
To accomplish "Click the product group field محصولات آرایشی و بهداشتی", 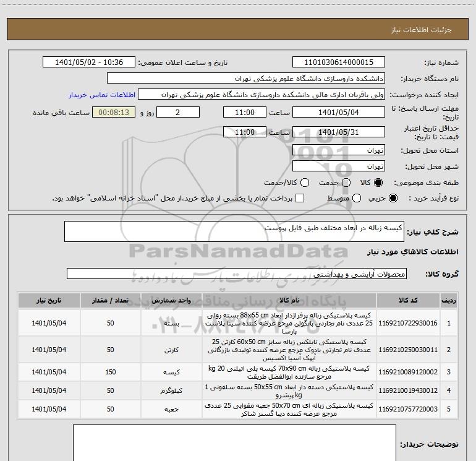I will click(x=237, y=274).
